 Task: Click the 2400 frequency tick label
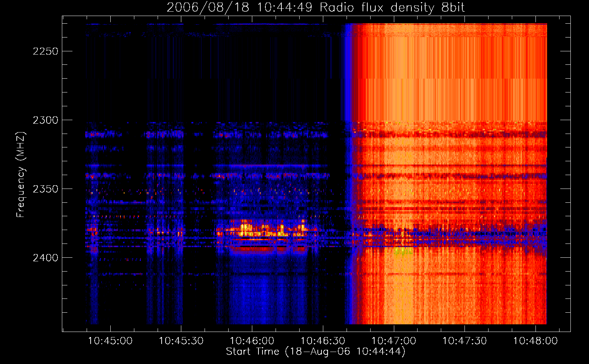click(46, 258)
